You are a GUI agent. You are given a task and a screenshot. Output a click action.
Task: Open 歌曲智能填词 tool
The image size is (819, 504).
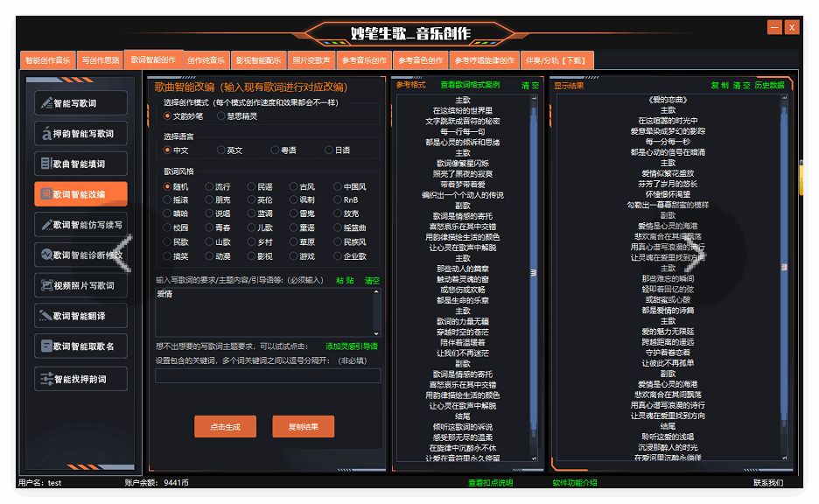[x=80, y=164]
